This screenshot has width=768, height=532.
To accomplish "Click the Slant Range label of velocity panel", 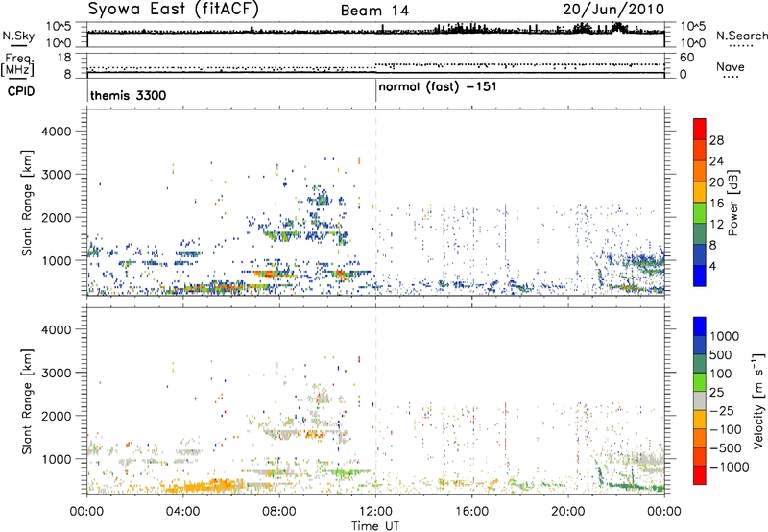I will pos(27,400).
